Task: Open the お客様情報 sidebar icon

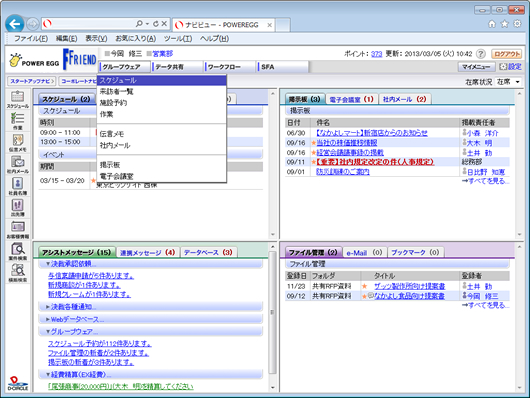Action: click(18, 229)
